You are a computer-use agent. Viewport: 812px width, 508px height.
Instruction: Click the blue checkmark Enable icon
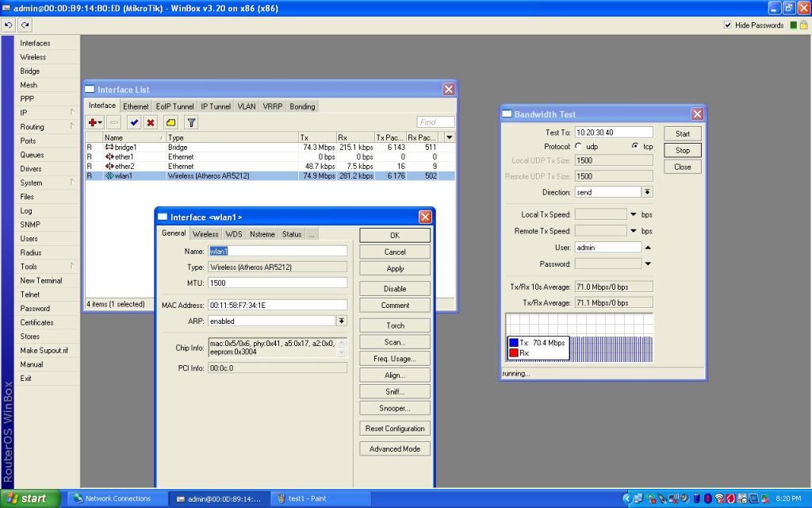(134, 122)
